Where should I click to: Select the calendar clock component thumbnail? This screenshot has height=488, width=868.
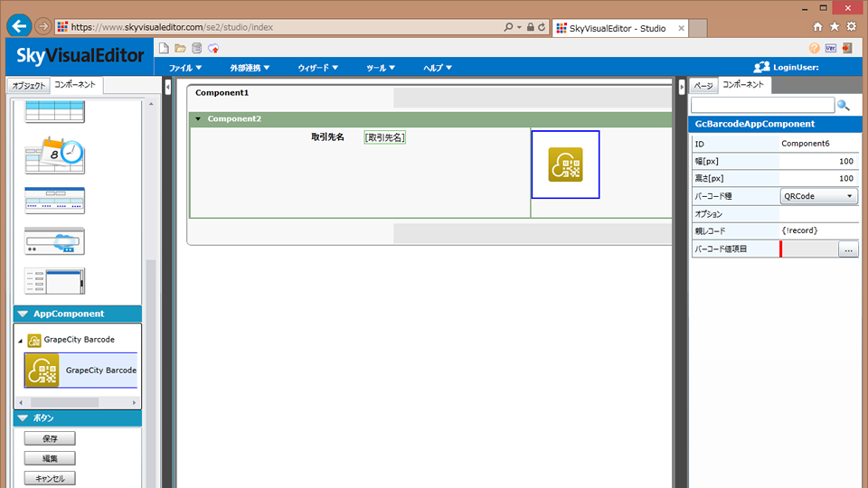[55, 155]
